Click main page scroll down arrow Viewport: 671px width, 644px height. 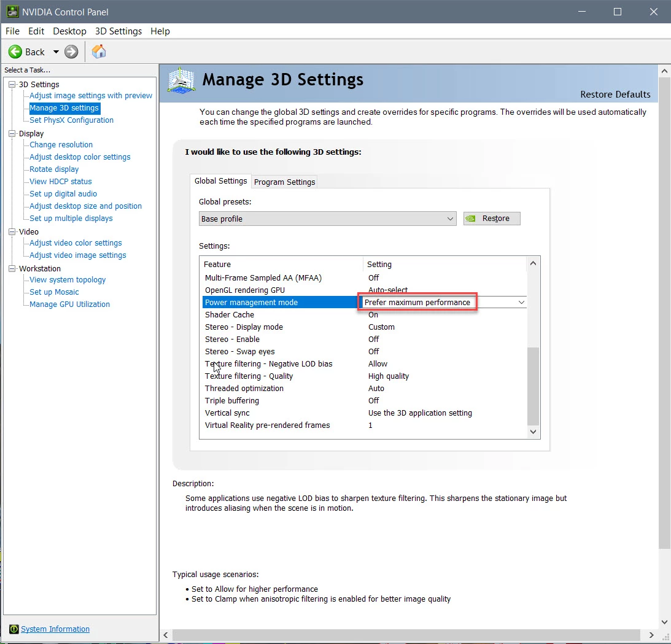pyautogui.click(x=664, y=622)
